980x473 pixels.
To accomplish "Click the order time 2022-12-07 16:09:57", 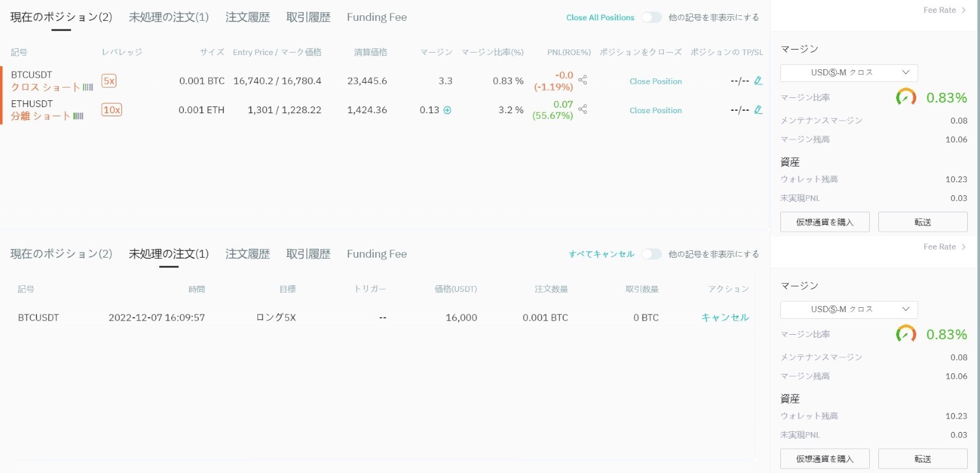I will [157, 318].
